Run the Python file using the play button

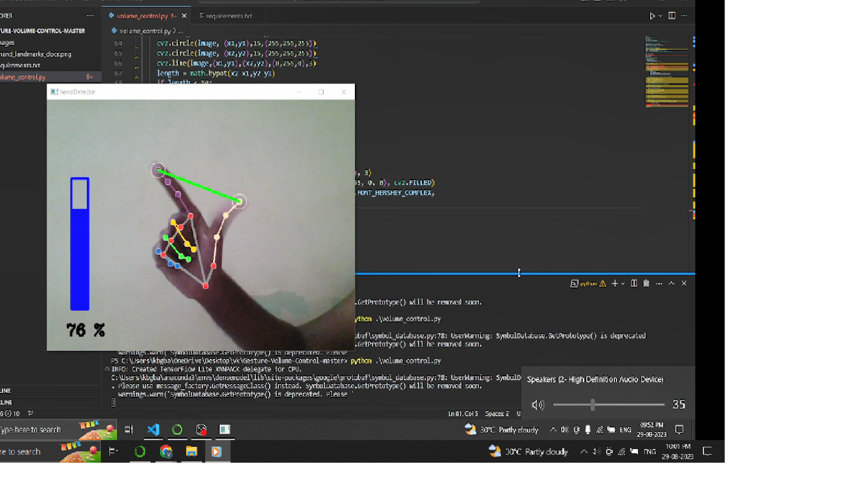651,16
